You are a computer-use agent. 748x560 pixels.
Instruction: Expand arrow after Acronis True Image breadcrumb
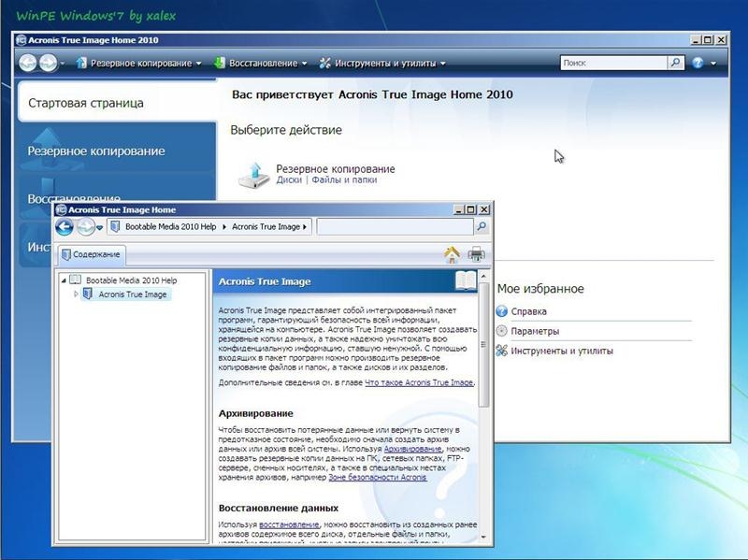305,227
